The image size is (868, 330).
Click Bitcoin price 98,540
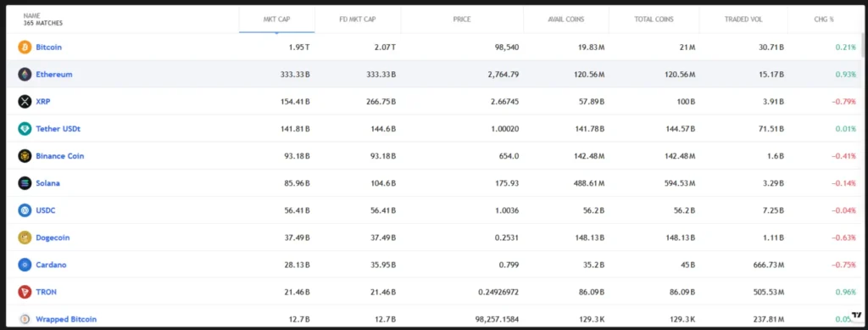tap(507, 47)
